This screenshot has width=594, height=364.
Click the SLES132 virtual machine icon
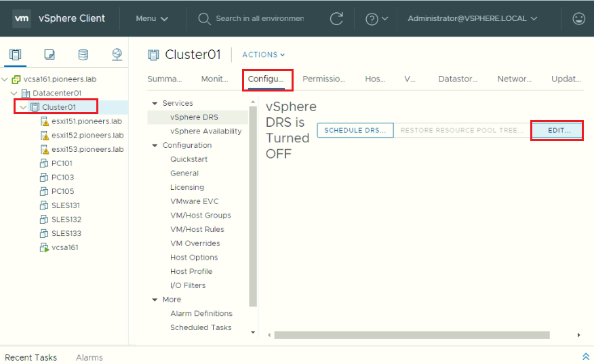(44, 220)
